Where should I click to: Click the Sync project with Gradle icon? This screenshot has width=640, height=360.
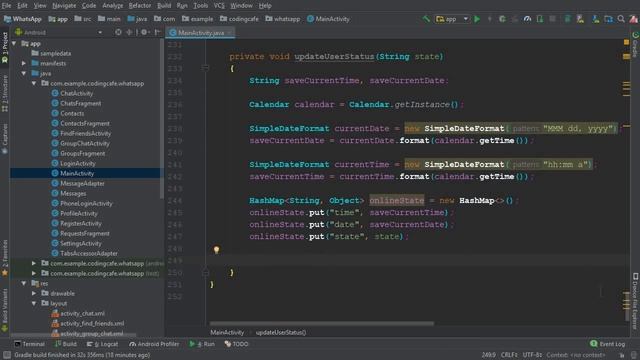[567, 19]
